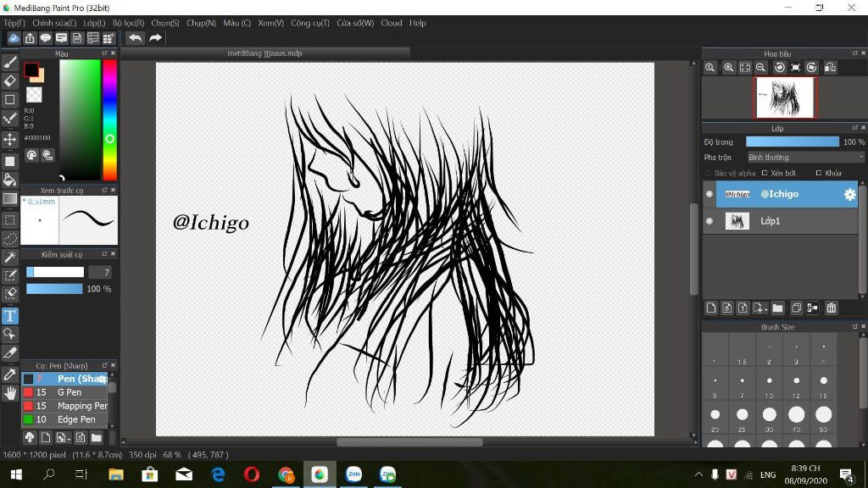The width and height of the screenshot is (868, 488).
Task: Activate the Lasso selection tool
Action: 10,238
